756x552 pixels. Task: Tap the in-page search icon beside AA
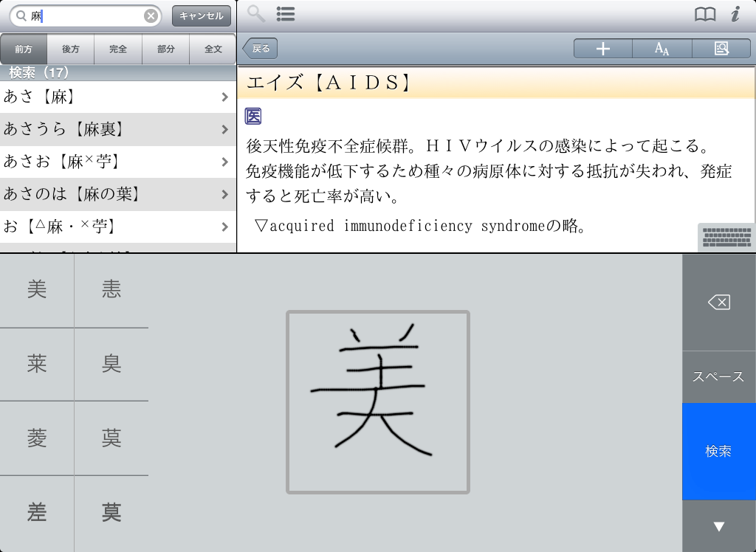(721, 49)
